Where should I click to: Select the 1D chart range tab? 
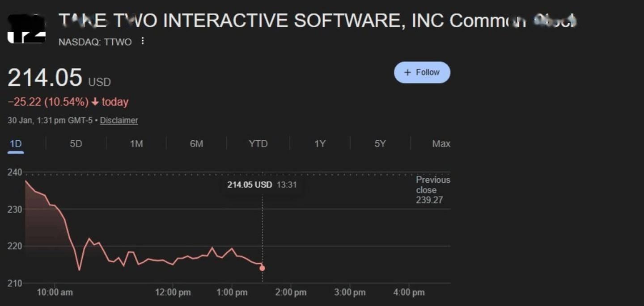(x=16, y=144)
